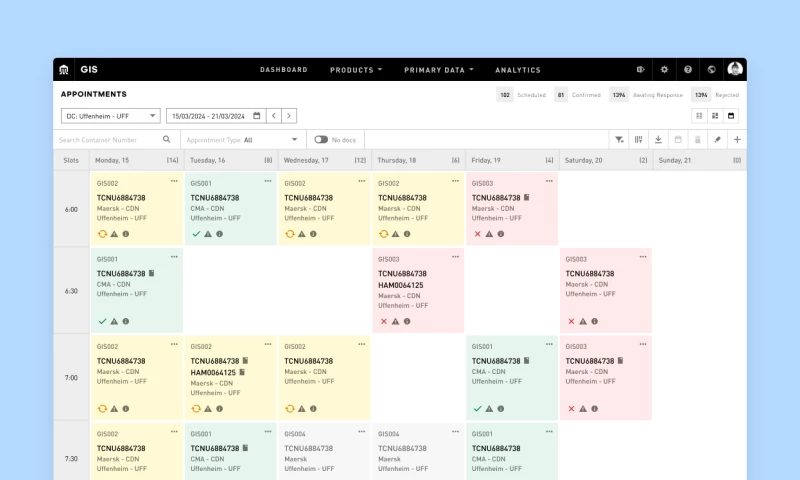Click the 6:30 time slot label
This screenshot has height=480, width=800.
click(x=71, y=291)
